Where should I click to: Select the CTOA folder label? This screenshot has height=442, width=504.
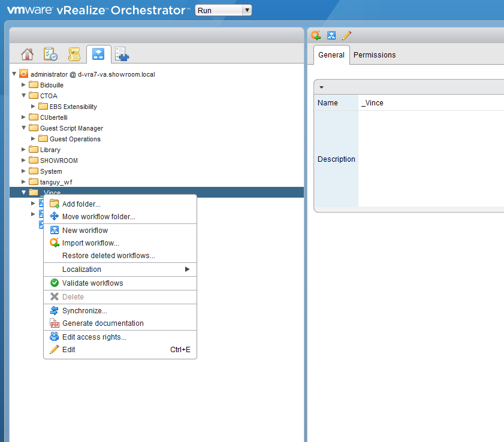(x=49, y=96)
